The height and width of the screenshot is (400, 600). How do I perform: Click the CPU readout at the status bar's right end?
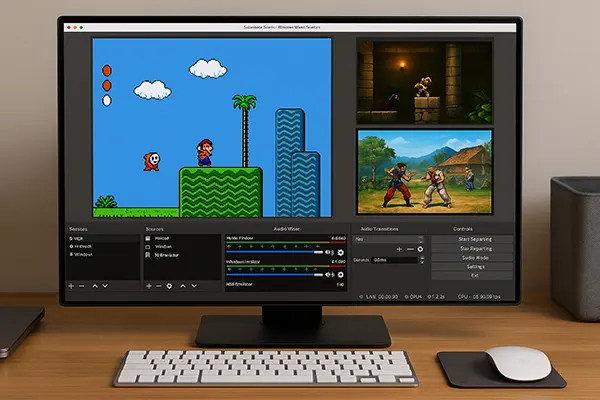(x=479, y=297)
